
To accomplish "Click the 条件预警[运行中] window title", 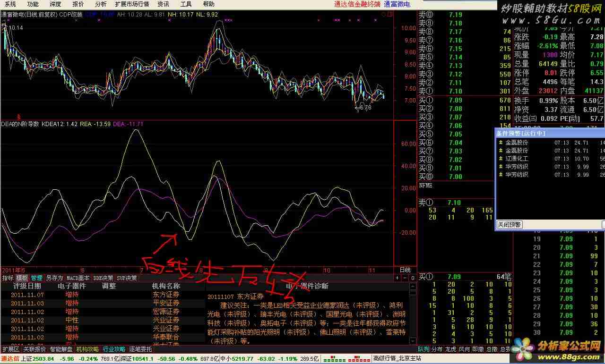I will coord(521,133).
